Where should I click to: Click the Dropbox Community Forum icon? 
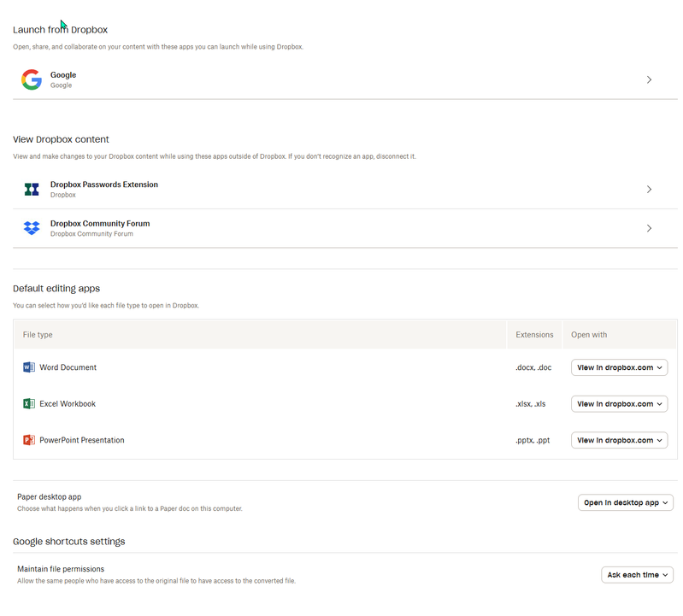(32, 228)
